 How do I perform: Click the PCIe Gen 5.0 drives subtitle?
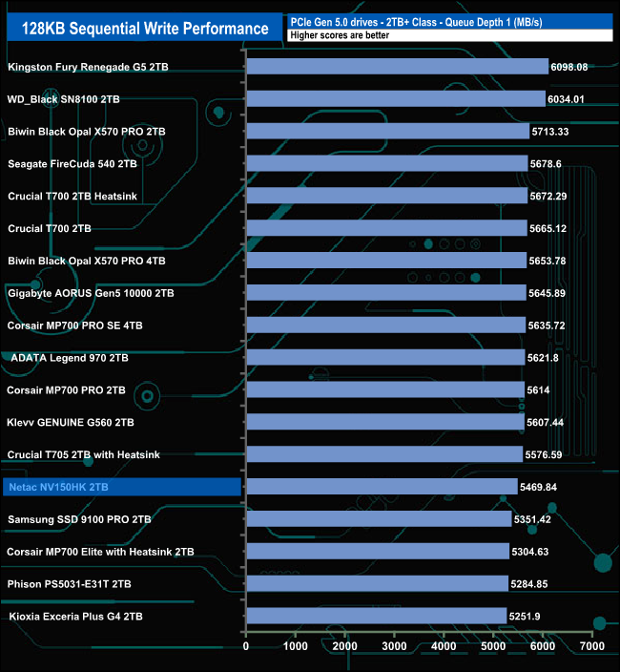pos(416,22)
